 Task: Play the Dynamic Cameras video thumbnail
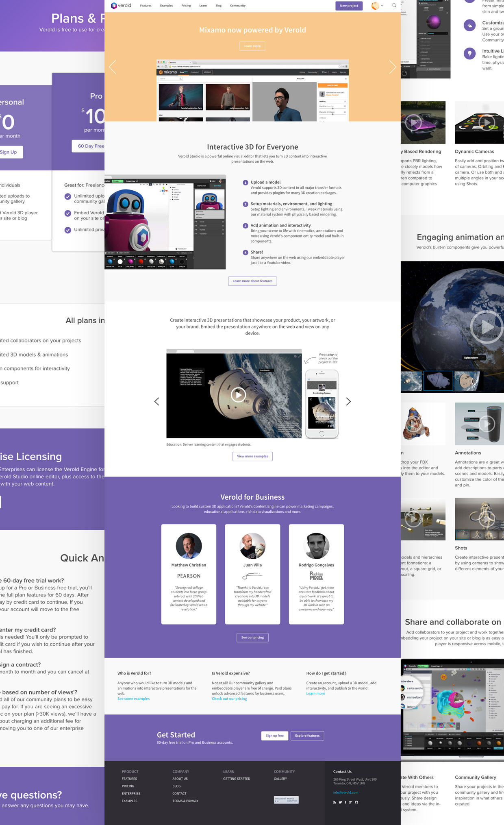point(487,122)
